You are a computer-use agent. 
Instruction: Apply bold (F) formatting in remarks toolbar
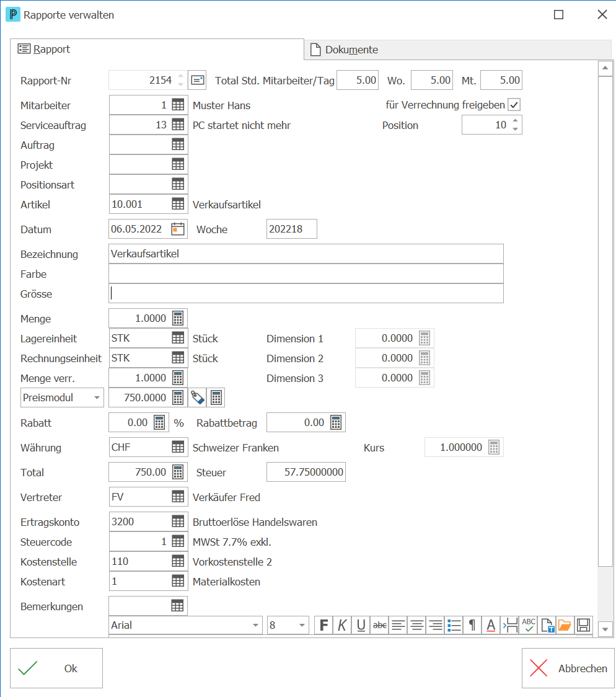323,626
